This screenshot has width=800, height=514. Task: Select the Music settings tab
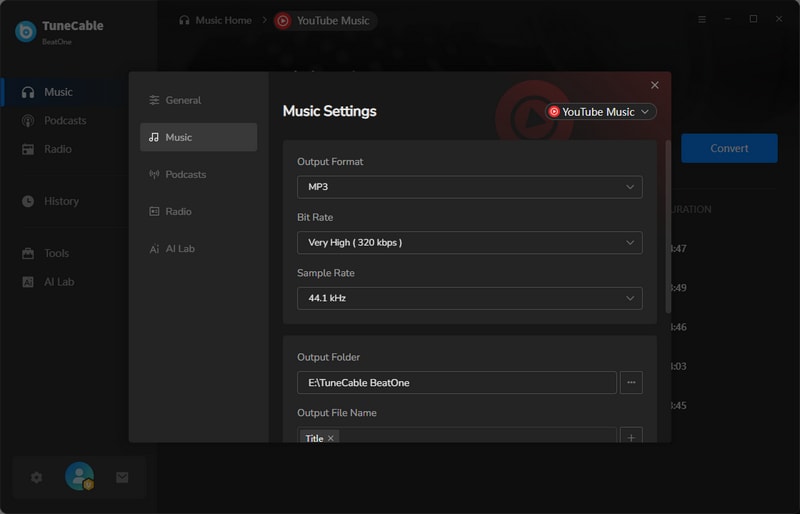(x=198, y=137)
